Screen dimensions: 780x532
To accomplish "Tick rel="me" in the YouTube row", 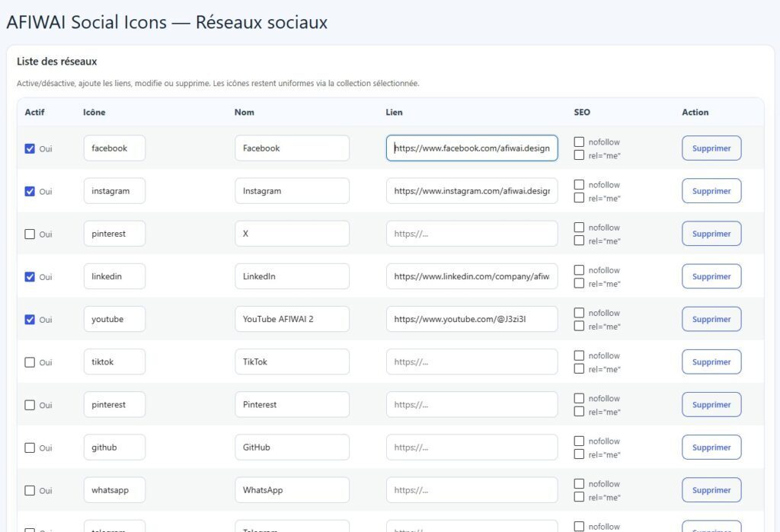I will point(579,327).
